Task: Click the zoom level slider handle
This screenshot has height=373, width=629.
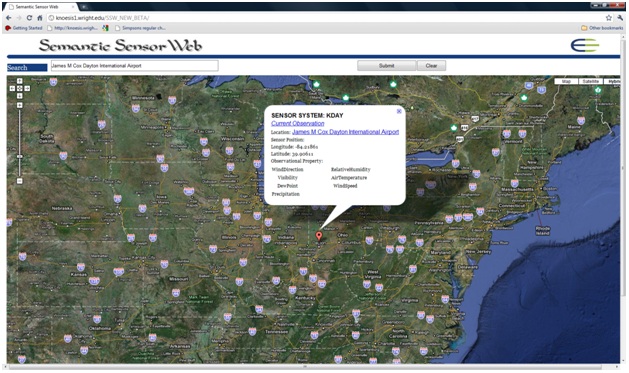Action: 20,156
